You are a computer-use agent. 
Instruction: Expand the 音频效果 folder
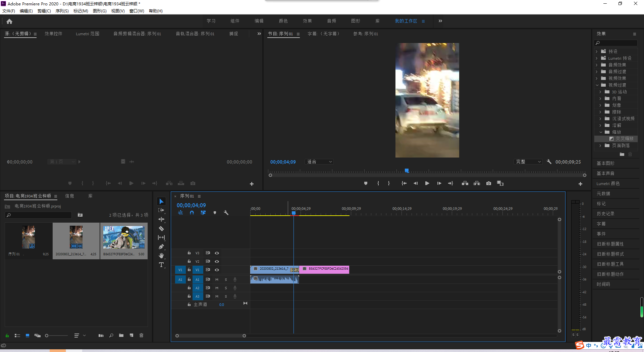pos(597,65)
